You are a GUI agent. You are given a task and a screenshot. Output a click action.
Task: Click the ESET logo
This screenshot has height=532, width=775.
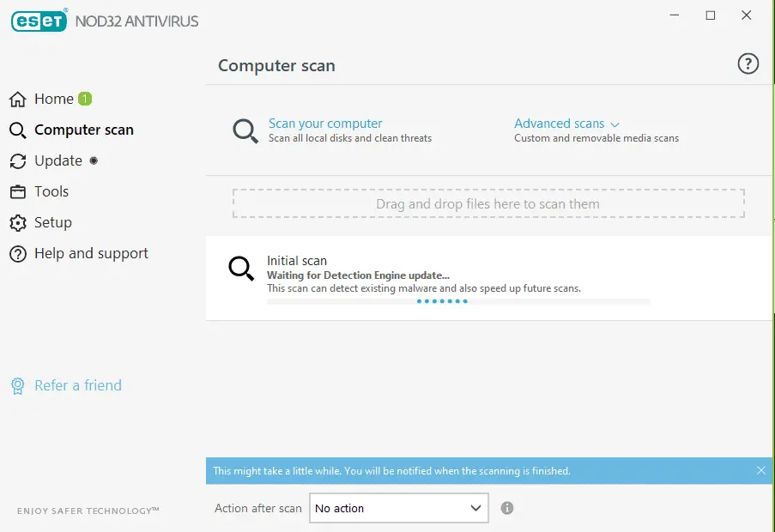click(x=39, y=21)
